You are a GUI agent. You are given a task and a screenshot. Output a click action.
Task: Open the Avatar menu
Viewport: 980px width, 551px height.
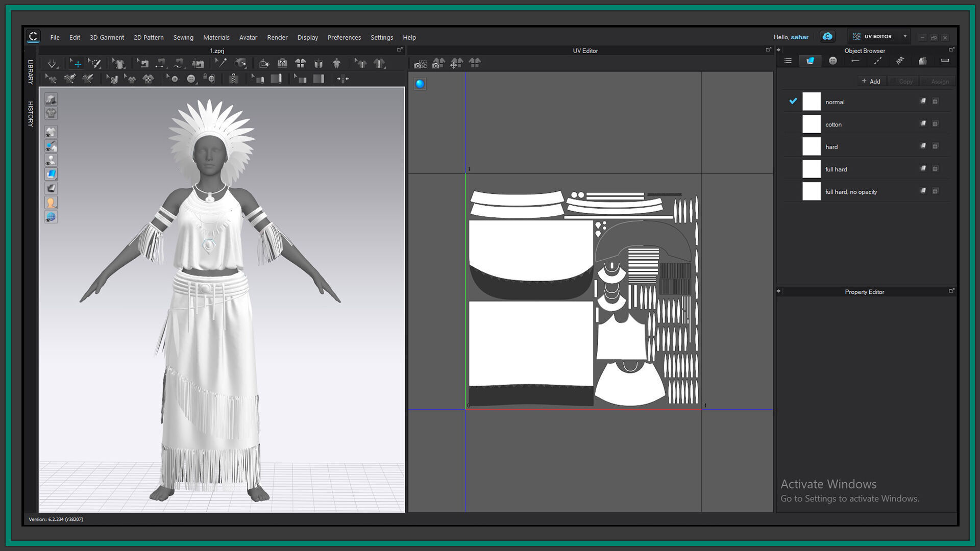(x=248, y=37)
